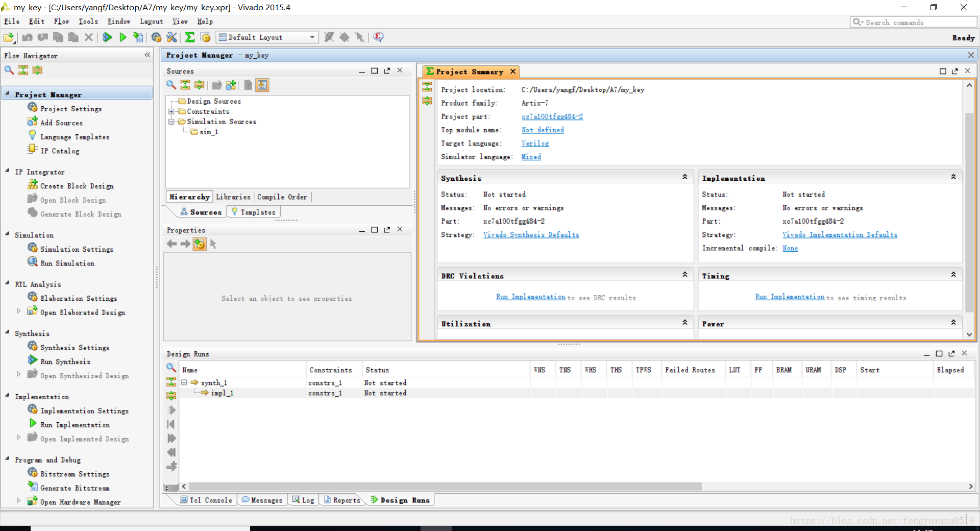
Task: Switch to Templates tab
Action: [253, 212]
